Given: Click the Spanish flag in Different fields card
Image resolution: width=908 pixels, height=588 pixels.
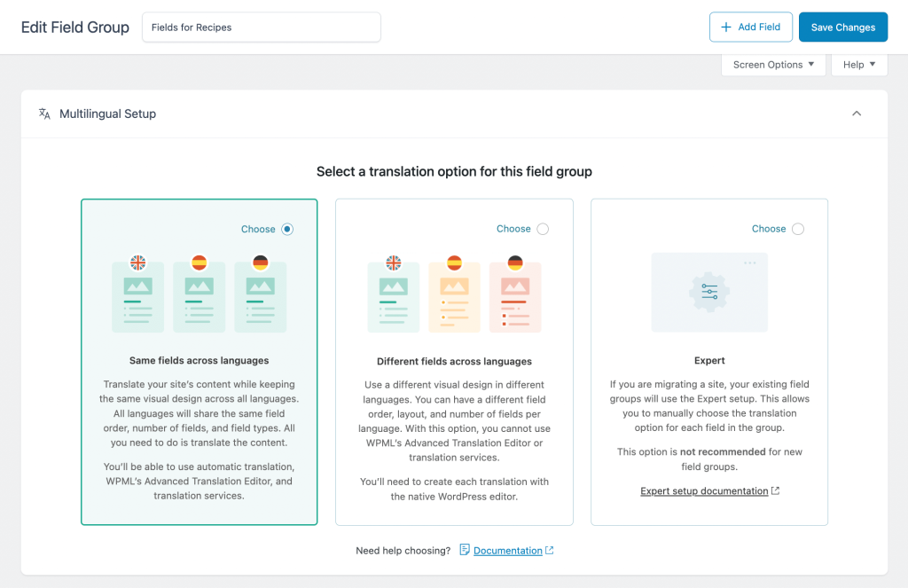Looking at the screenshot, I should (x=455, y=263).
